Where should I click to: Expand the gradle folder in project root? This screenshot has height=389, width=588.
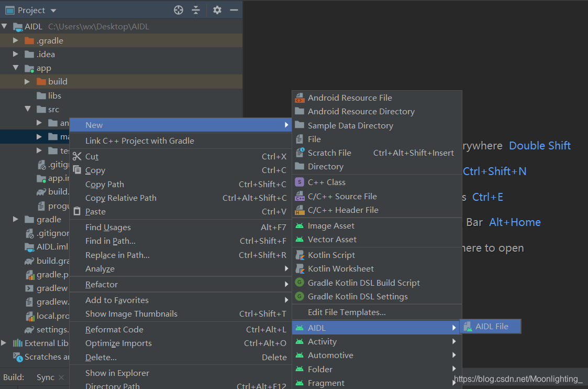point(15,219)
